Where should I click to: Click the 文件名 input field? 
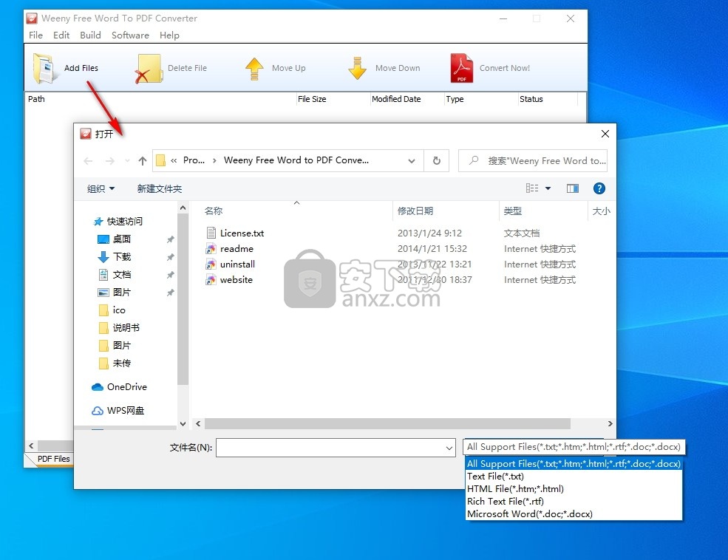329,448
